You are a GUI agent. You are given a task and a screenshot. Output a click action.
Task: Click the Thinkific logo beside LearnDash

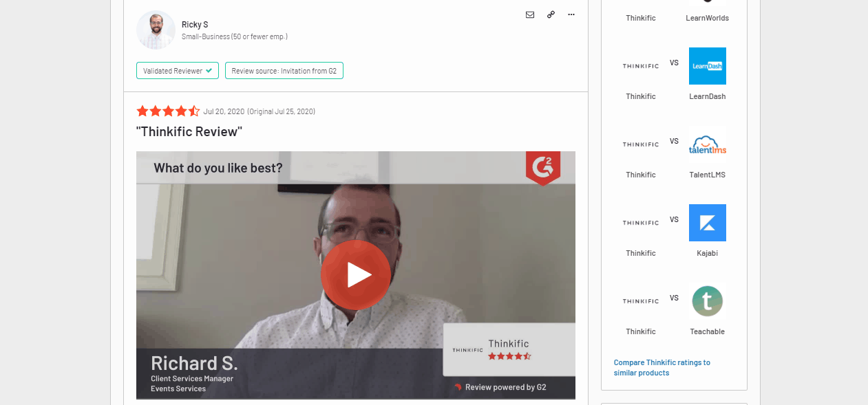641,66
